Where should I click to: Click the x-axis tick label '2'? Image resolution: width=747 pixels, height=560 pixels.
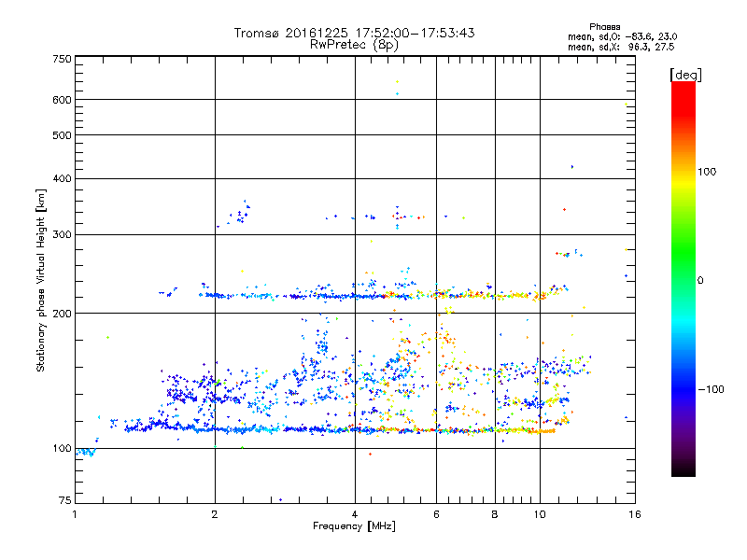click(215, 514)
